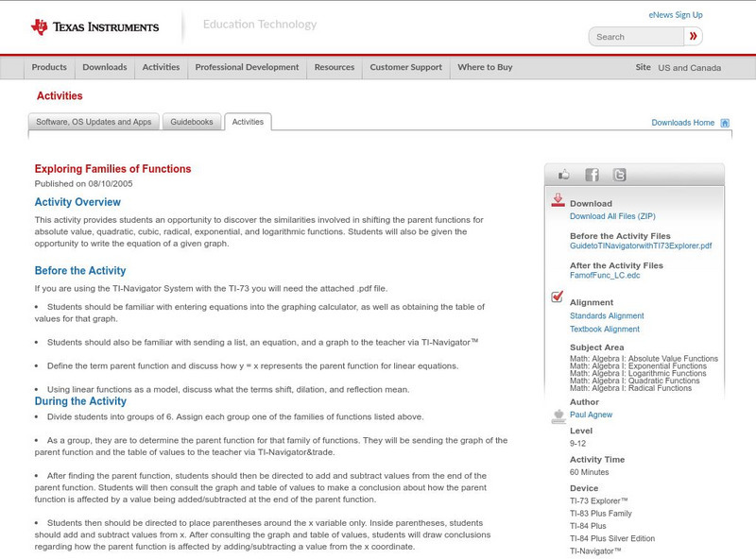Click 'Math: Algebra I: Absolute Value Functions'
756x559 pixels.
tap(644, 359)
